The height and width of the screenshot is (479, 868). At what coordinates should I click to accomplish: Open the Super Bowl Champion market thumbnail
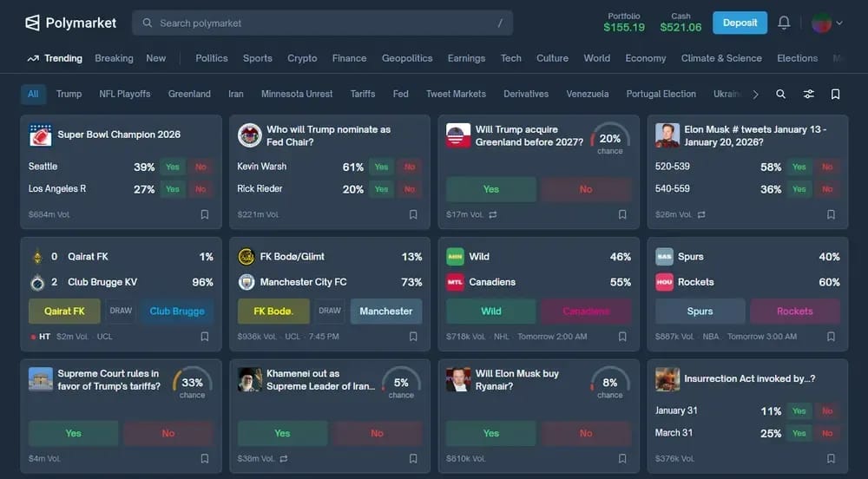coord(41,135)
